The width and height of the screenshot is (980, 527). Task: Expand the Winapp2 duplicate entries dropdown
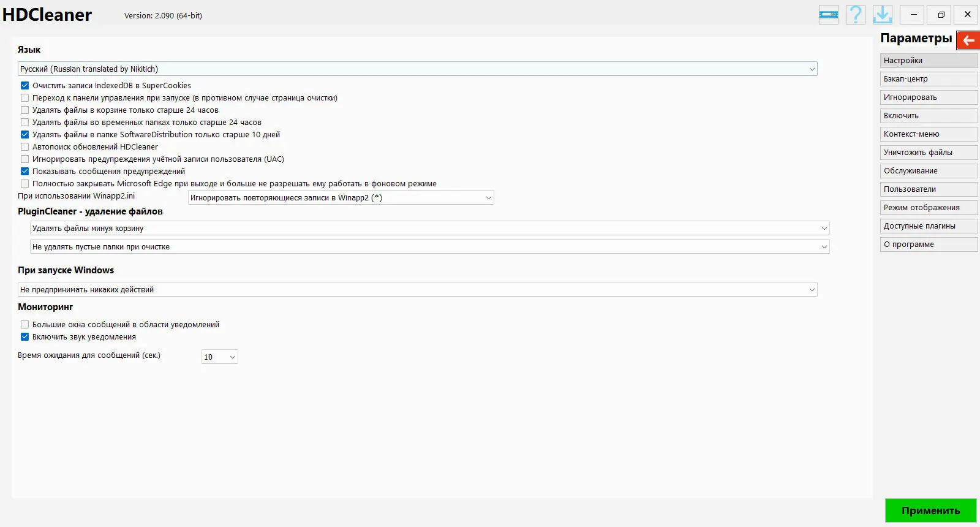click(341, 197)
